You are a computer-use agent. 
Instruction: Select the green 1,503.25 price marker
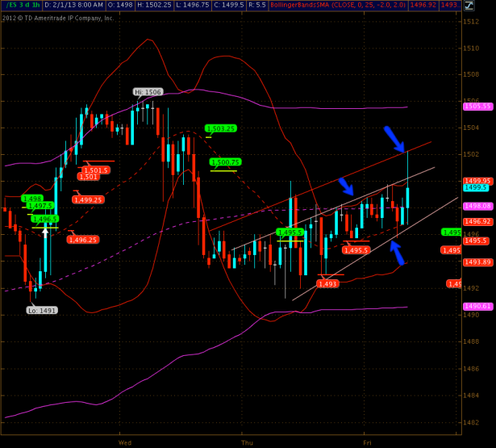pos(220,128)
